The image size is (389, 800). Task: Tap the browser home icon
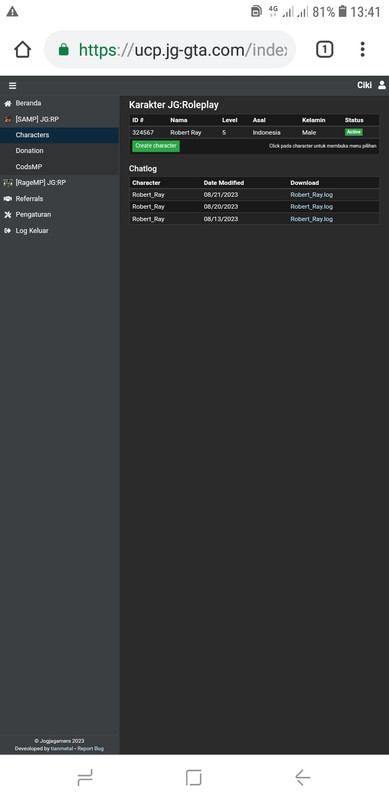[22, 49]
